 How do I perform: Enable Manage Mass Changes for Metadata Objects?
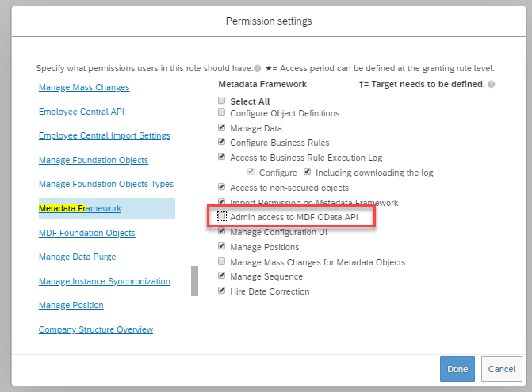[x=221, y=261]
